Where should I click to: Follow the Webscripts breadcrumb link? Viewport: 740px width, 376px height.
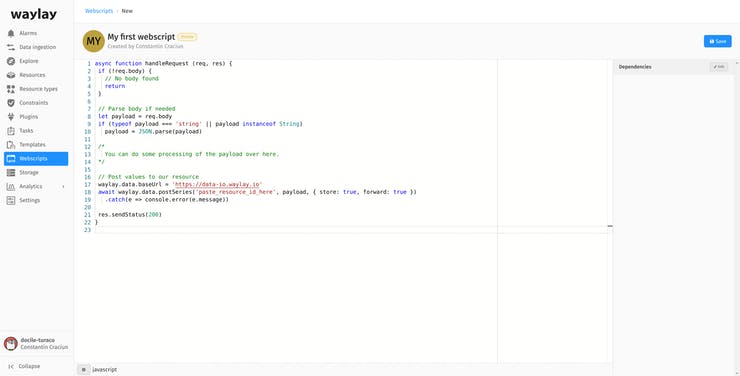point(99,11)
